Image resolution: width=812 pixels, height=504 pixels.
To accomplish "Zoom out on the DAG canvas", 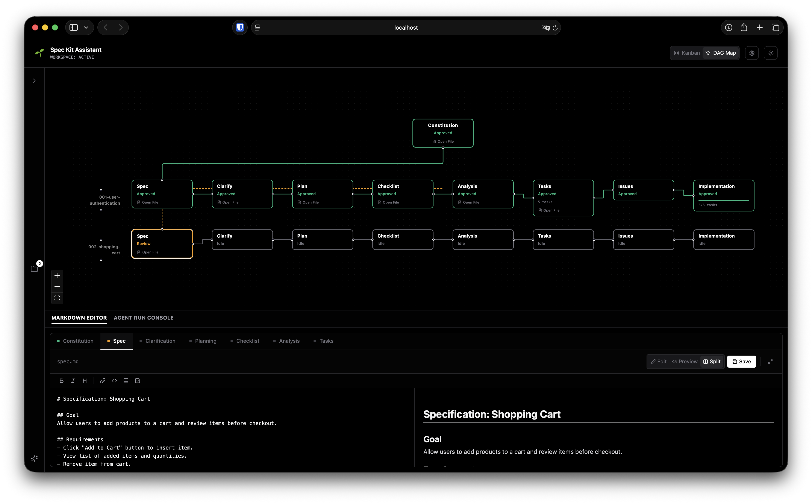I will tap(57, 287).
